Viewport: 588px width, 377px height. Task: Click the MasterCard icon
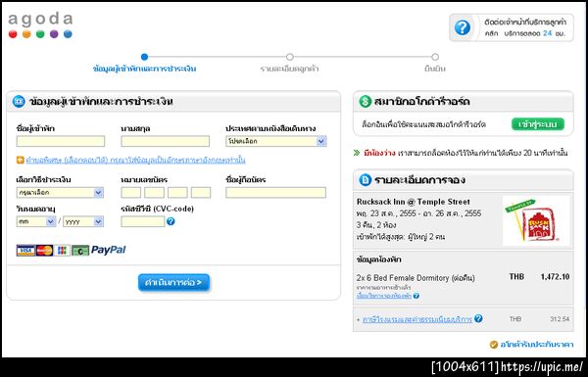click(44, 251)
